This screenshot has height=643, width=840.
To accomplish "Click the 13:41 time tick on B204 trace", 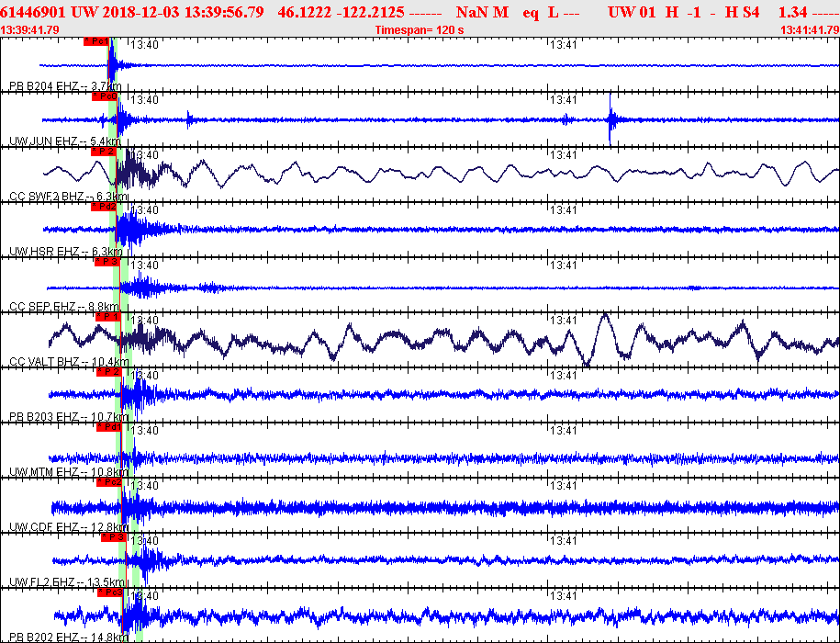I will pyautogui.click(x=564, y=45).
